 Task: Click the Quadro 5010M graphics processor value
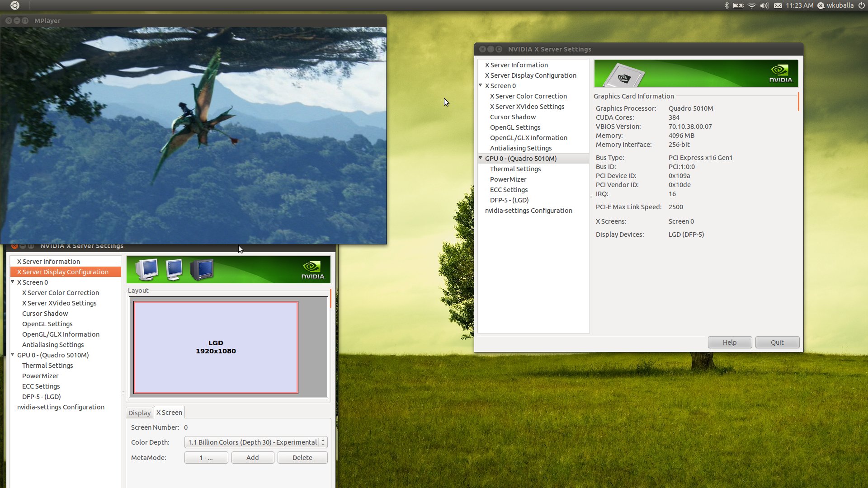[691, 108]
